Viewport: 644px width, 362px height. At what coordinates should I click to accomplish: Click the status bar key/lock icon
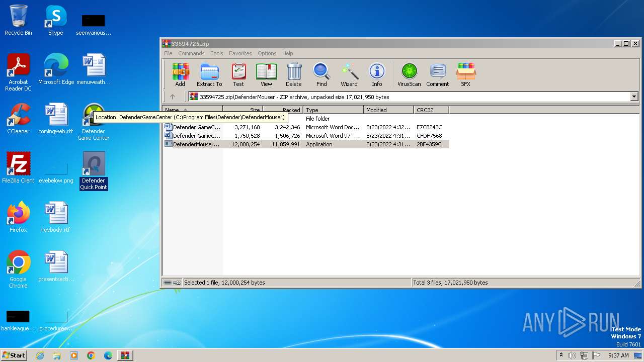coord(177,283)
